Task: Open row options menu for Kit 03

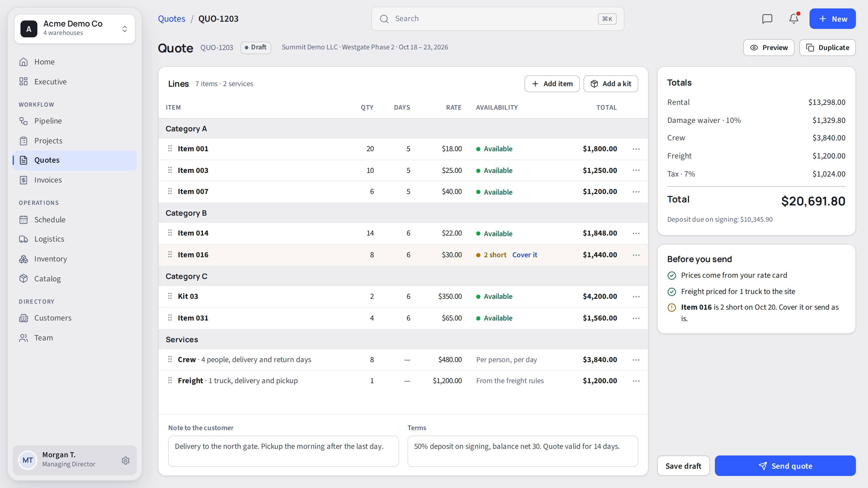Action: [x=636, y=296]
